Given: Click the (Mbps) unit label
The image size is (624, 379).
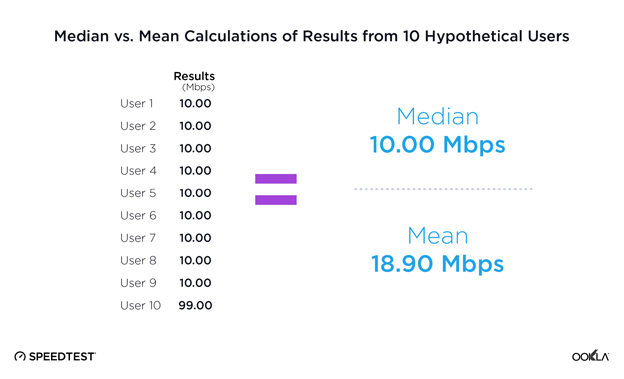Looking at the screenshot, I should (x=198, y=87).
